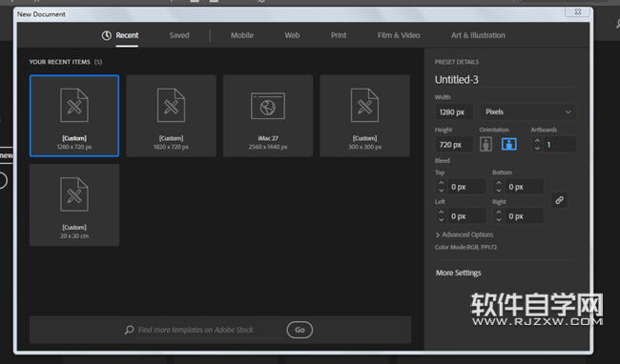620x364 pixels.
Task: Expand Advanced Options section
Action: pyautogui.click(x=465, y=234)
